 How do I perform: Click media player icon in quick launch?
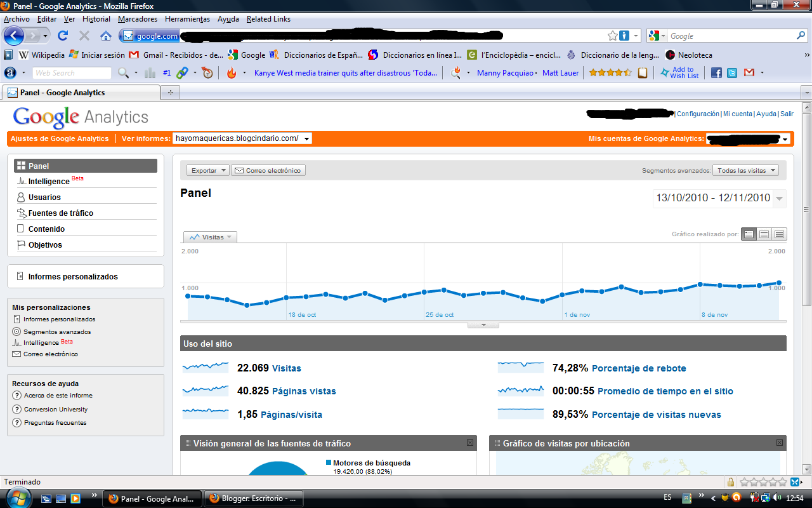(x=75, y=498)
